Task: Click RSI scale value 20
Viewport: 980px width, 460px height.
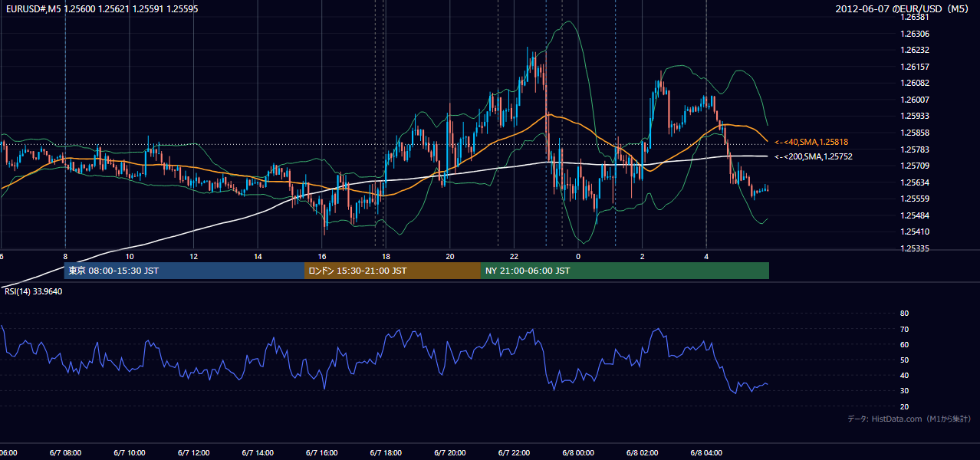Action: tap(905, 406)
